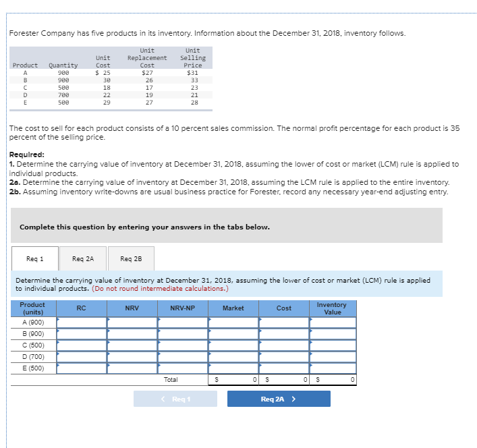Select RC input cell for product A (900)
The image size is (477, 448).
[x=82, y=323]
